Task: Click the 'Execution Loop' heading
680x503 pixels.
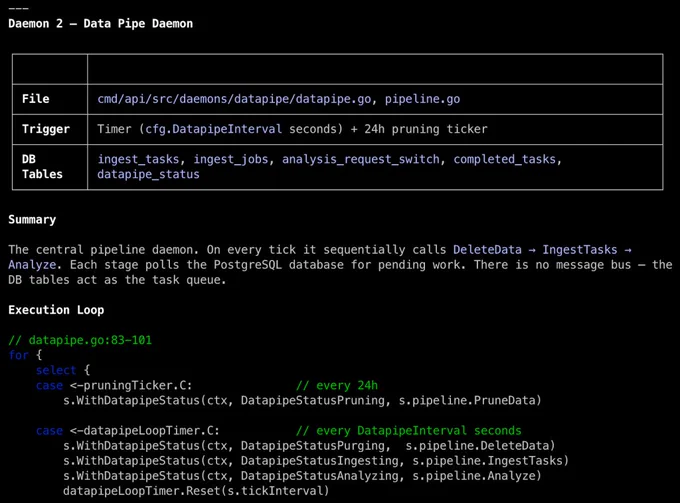Action: pos(56,310)
